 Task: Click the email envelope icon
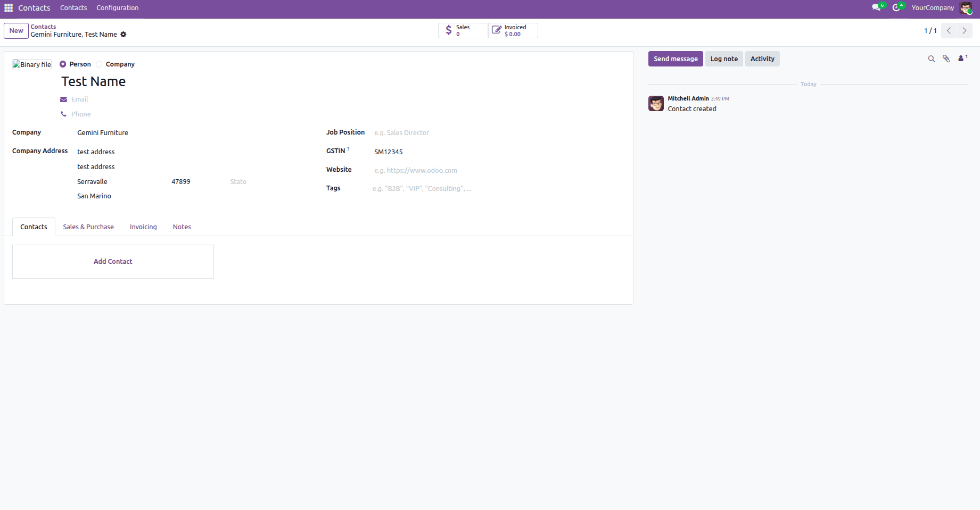tap(64, 99)
